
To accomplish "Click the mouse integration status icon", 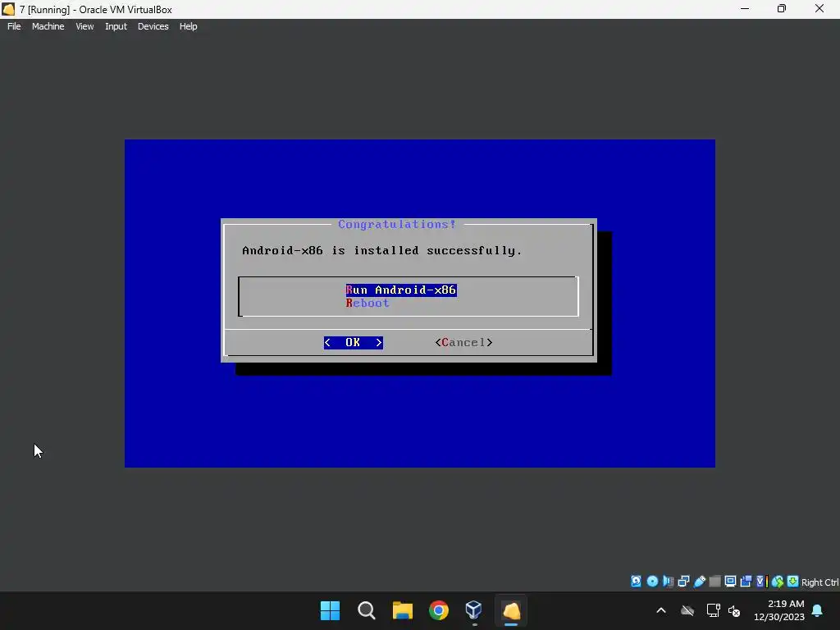I will (x=778, y=582).
